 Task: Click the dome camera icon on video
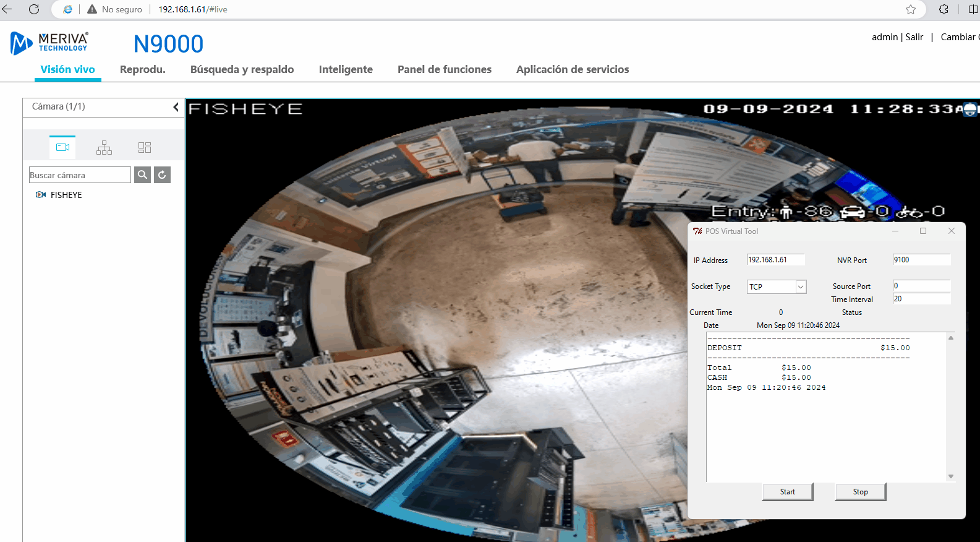970,110
